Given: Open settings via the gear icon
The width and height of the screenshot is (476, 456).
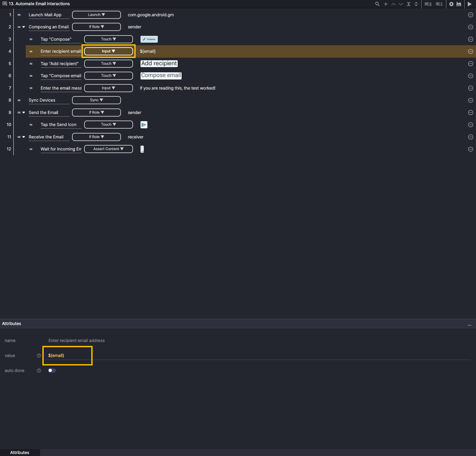Looking at the screenshot, I should point(451,4).
